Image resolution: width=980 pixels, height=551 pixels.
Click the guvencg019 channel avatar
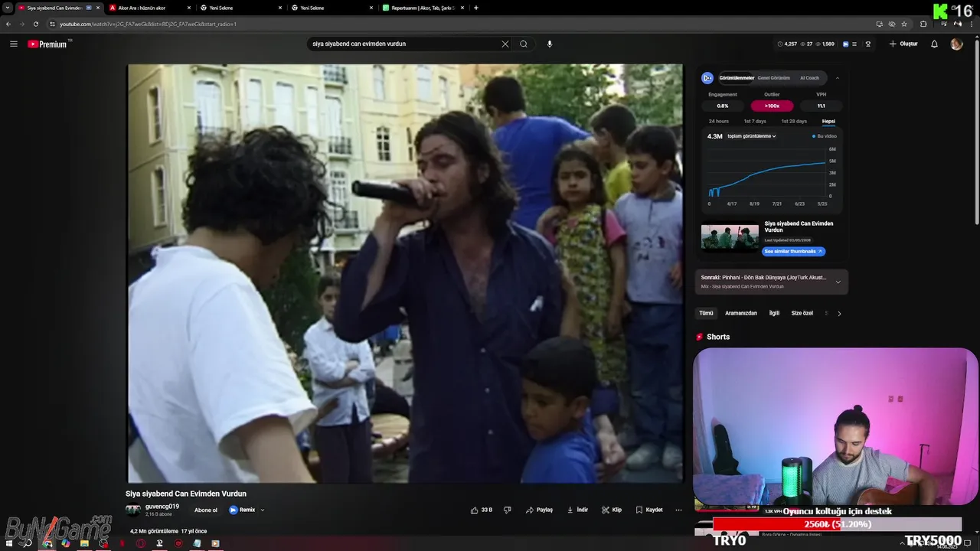133,510
